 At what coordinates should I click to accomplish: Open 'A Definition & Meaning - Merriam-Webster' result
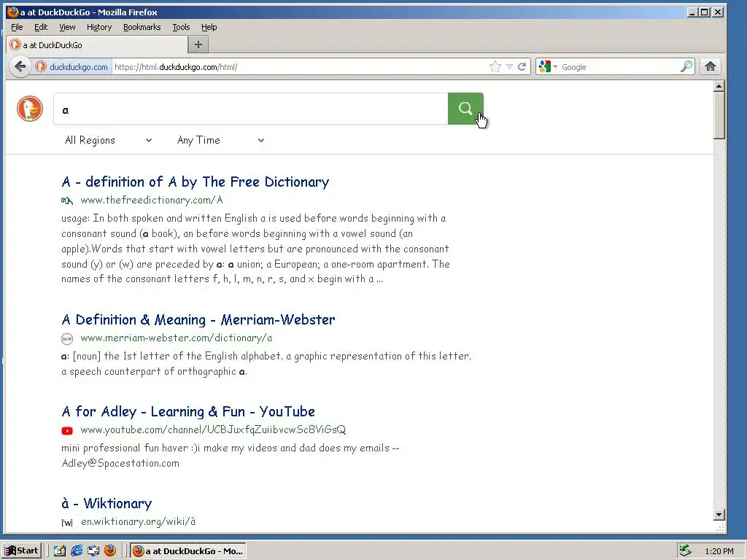198,319
